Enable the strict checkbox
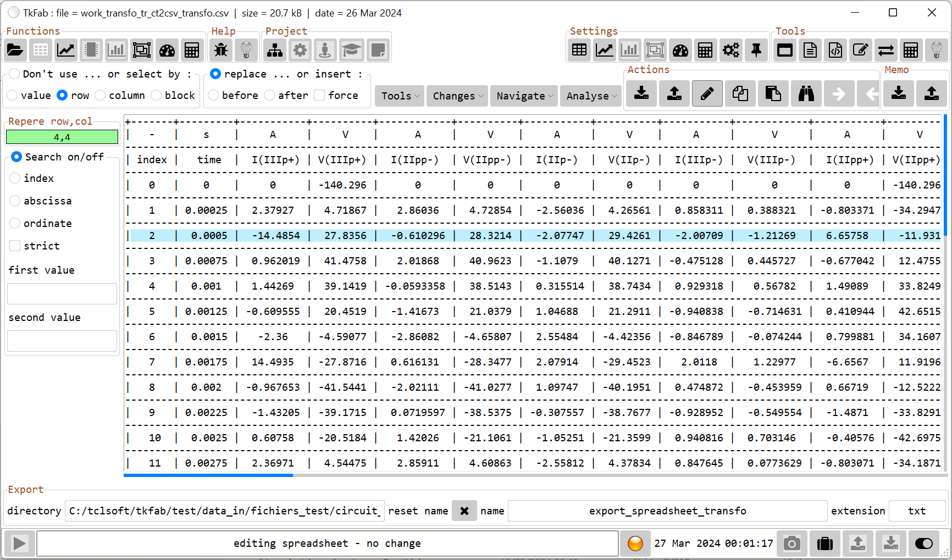This screenshot has width=952, height=560. point(15,246)
